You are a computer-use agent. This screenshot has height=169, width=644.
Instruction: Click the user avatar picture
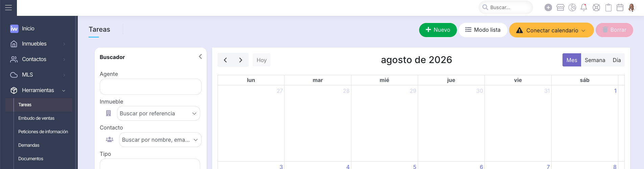pos(632,7)
